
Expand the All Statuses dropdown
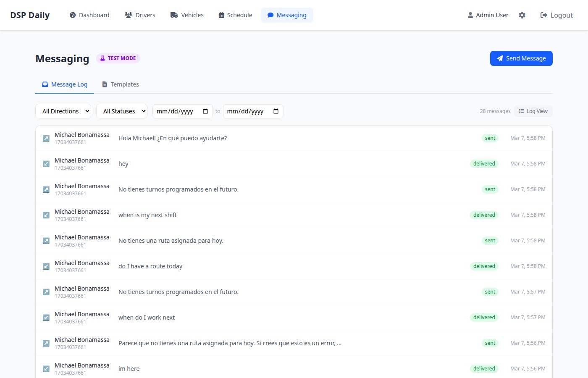[x=122, y=111]
